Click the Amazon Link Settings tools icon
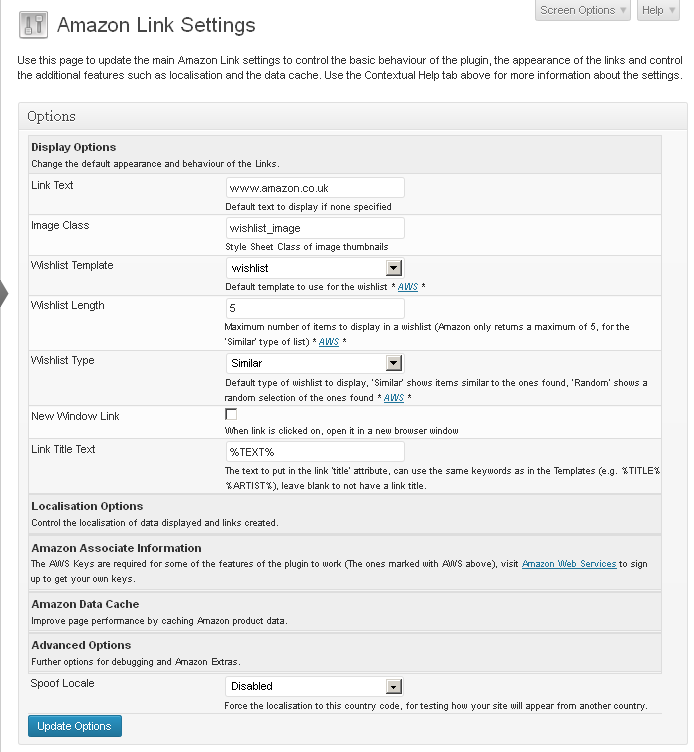This screenshot has width=694, height=752. tap(33, 24)
